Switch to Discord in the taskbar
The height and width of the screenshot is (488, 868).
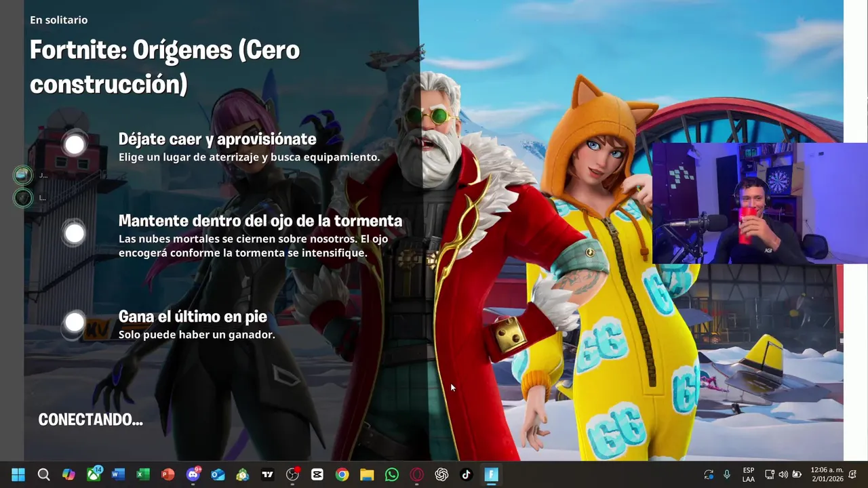(193, 474)
